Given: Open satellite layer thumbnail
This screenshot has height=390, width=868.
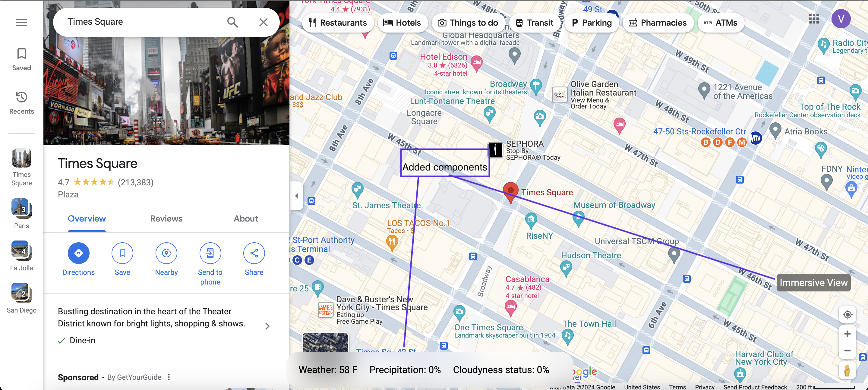Looking at the screenshot, I should [325, 342].
